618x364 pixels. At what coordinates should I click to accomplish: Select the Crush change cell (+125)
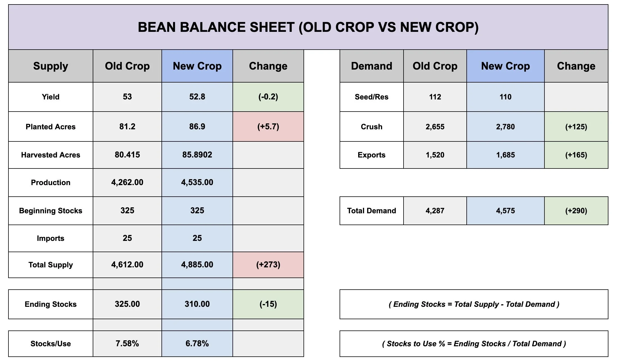576,126
